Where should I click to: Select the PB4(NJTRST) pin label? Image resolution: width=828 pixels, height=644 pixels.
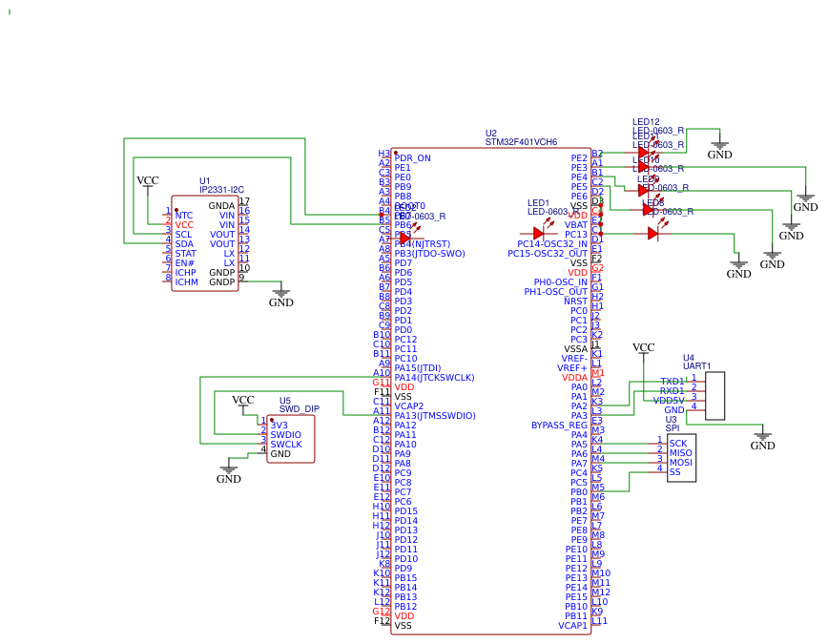423,244
